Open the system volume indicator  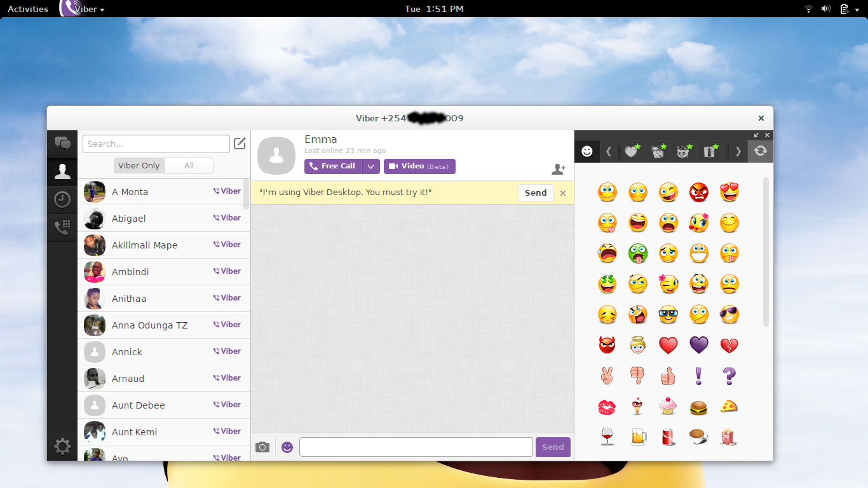pyautogui.click(x=826, y=9)
